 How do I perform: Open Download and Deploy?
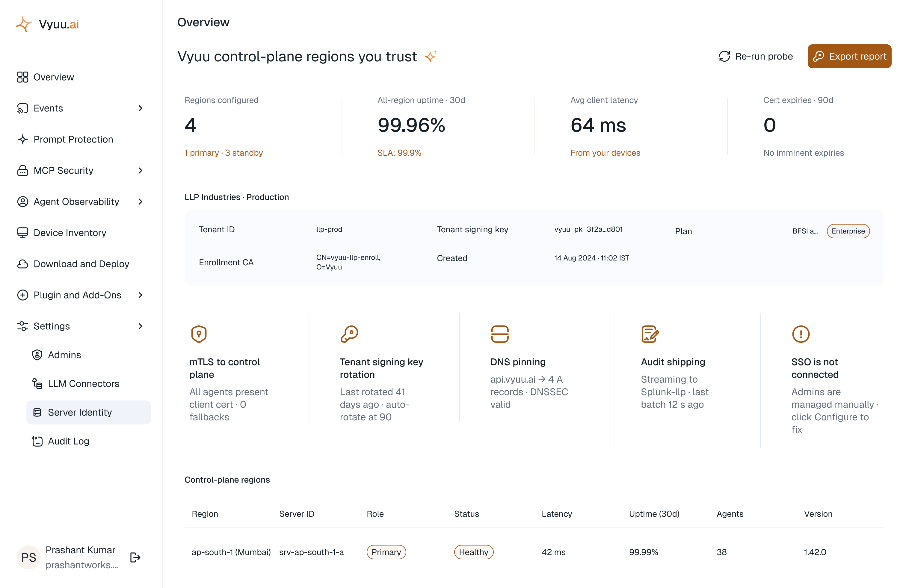pos(81,264)
